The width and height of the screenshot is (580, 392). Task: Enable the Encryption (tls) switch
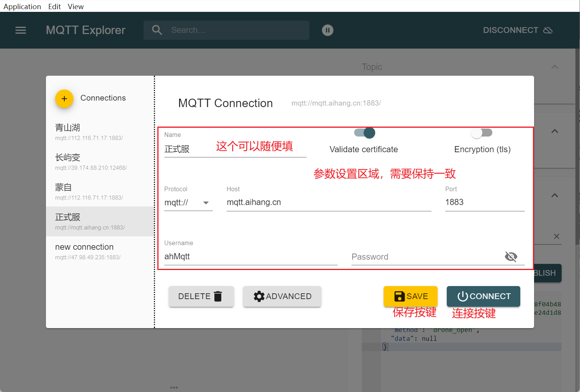tap(482, 133)
